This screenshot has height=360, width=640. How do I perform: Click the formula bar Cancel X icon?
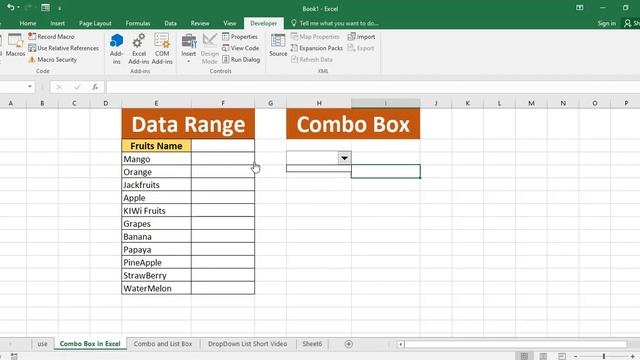(59, 87)
